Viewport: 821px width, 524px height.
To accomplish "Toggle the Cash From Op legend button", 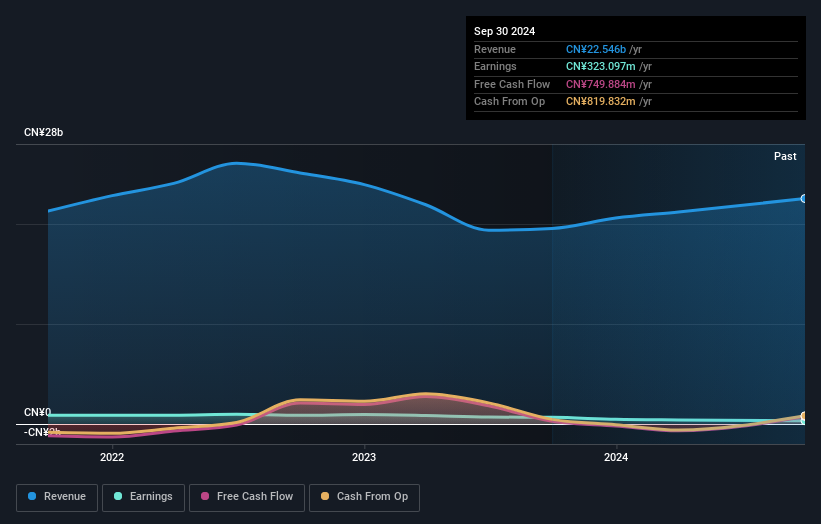I will pyautogui.click(x=364, y=497).
